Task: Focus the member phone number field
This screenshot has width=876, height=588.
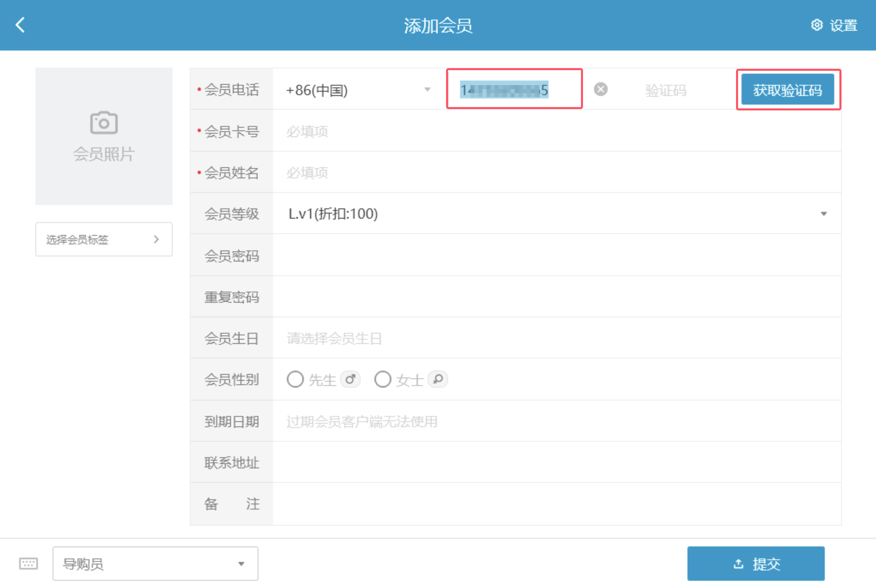Action: (515, 90)
